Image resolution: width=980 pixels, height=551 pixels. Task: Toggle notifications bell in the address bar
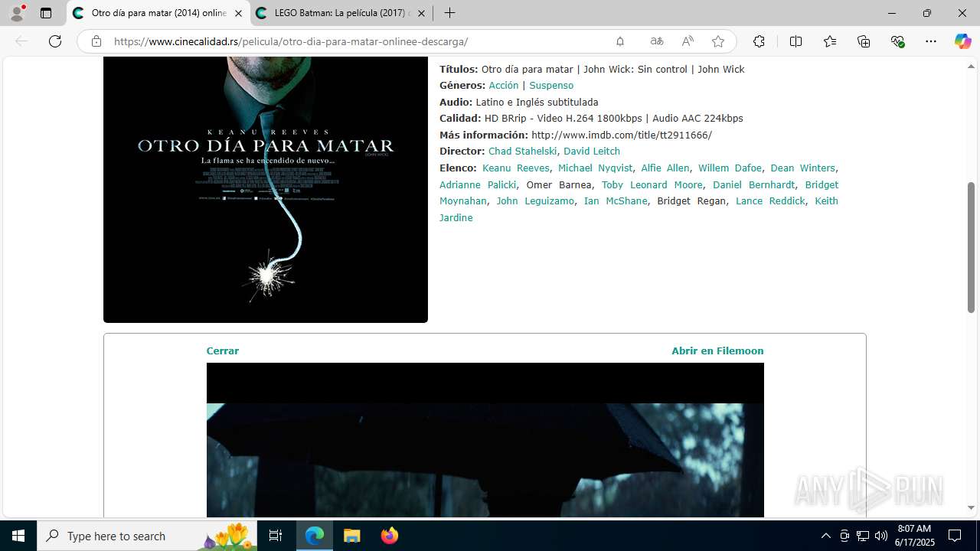pos(620,41)
